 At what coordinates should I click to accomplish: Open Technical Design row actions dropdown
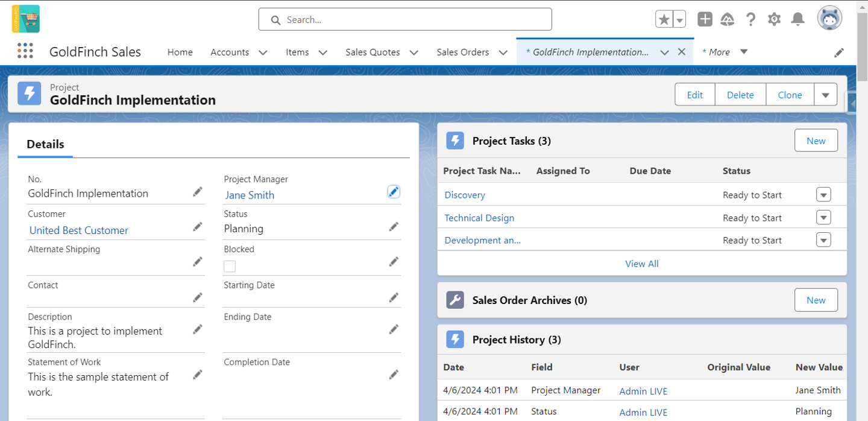(x=823, y=217)
